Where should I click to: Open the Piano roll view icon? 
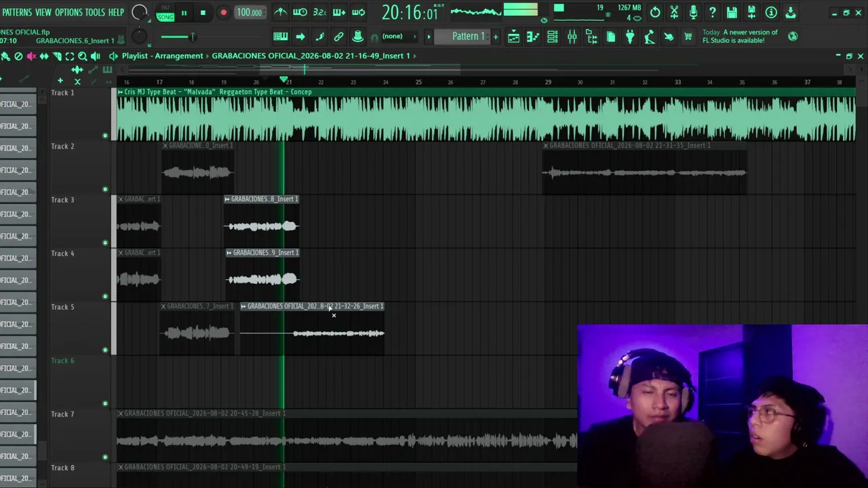click(x=533, y=37)
